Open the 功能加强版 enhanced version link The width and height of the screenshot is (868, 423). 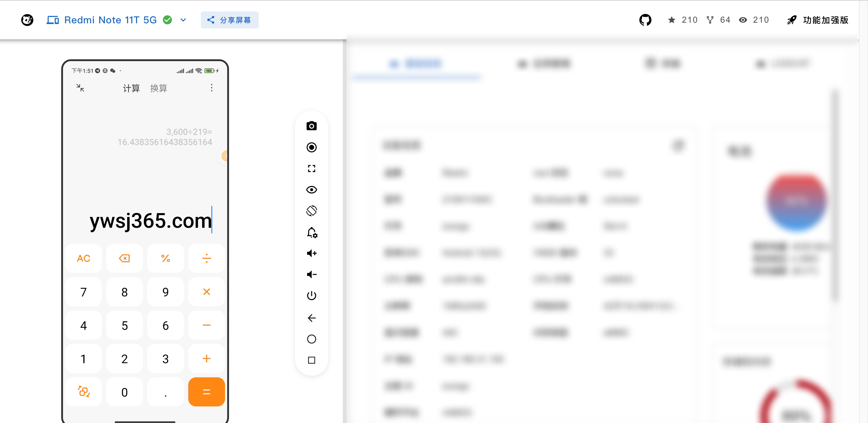(817, 20)
